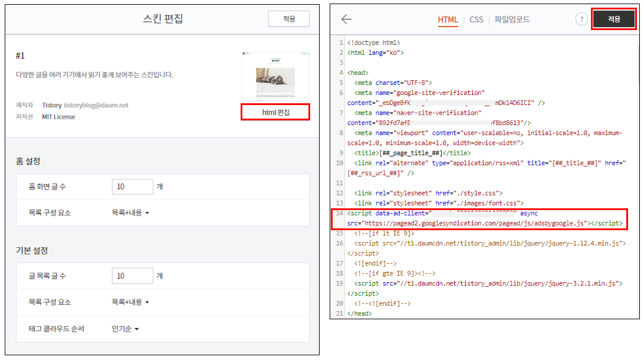
Task: Click the <!--[if gte IE 9]><!--> comment line
Action: tap(395, 273)
